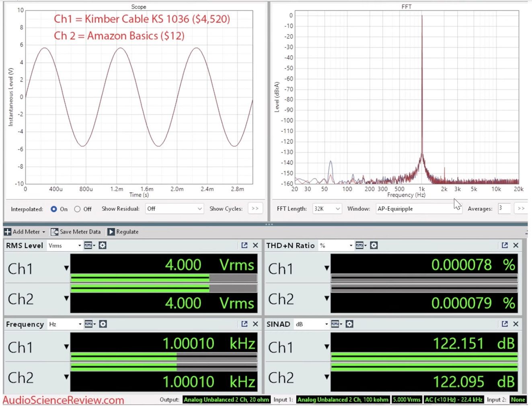Pop out the RMS Level meter
The height and width of the screenshot is (408, 532).
point(244,245)
